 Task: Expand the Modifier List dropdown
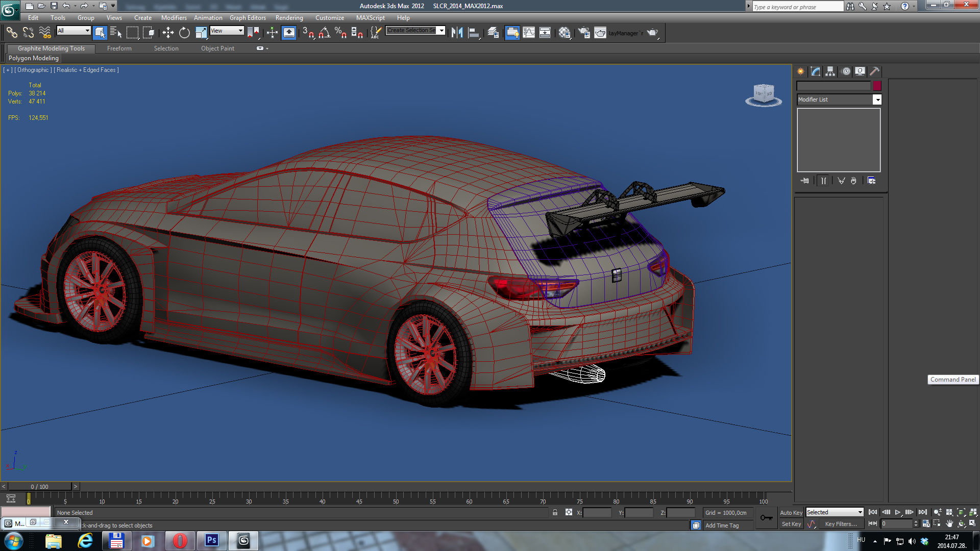tap(877, 99)
